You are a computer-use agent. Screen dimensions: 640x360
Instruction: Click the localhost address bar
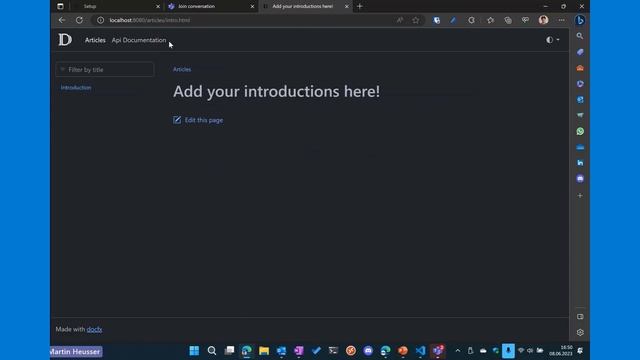[245, 20]
